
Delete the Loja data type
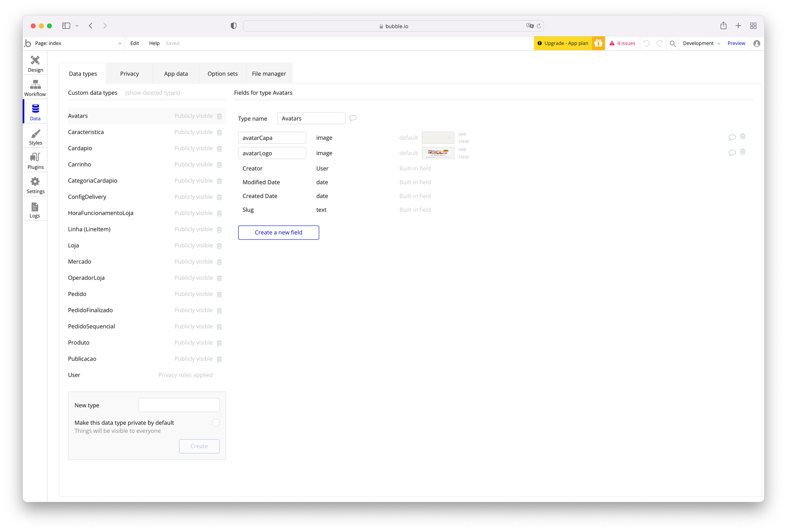pyautogui.click(x=219, y=246)
